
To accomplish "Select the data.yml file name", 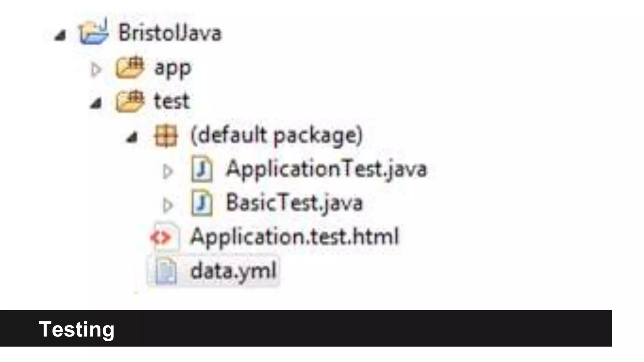I will click(233, 271).
